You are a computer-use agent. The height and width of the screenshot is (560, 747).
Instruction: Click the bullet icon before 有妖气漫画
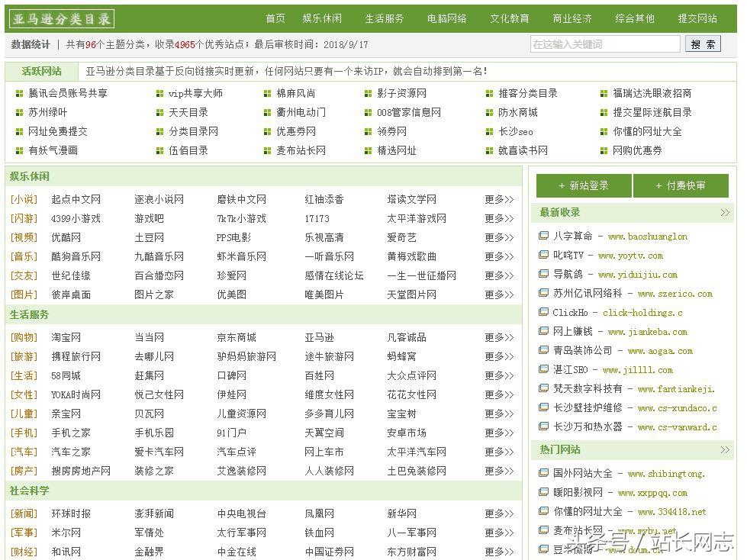point(19,151)
